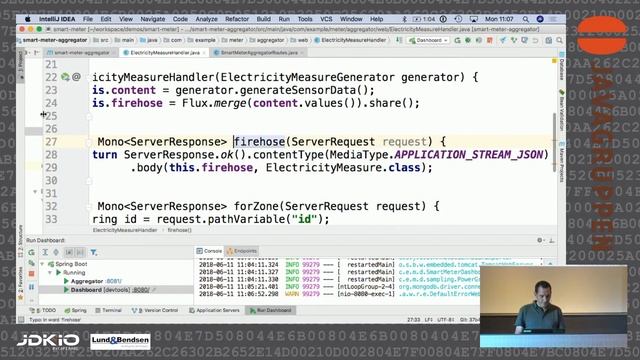The height and width of the screenshot is (360, 640).
Task: Open the :8080/ link of Dashboard
Action: pos(141,290)
